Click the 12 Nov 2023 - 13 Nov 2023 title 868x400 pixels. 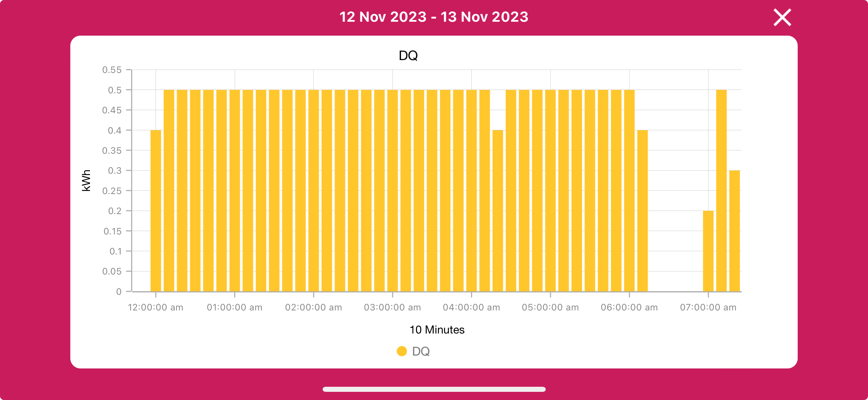(x=434, y=17)
